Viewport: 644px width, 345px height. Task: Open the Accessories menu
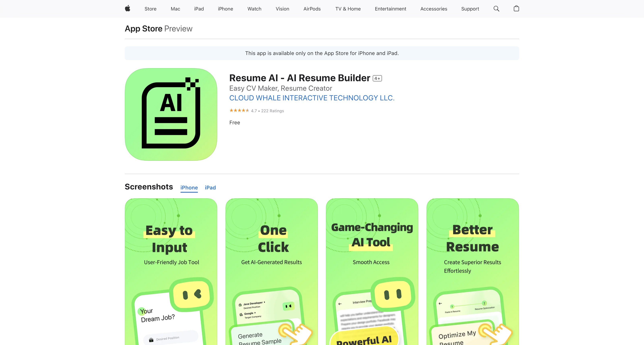(x=434, y=9)
